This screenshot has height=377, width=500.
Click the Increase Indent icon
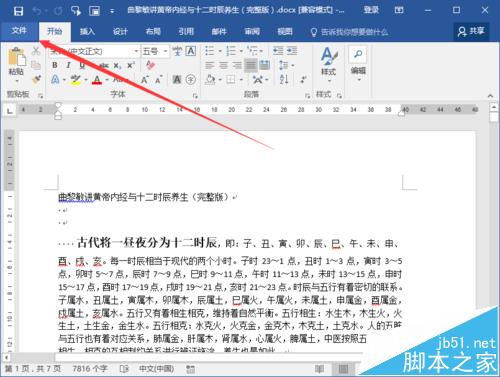pos(292,51)
